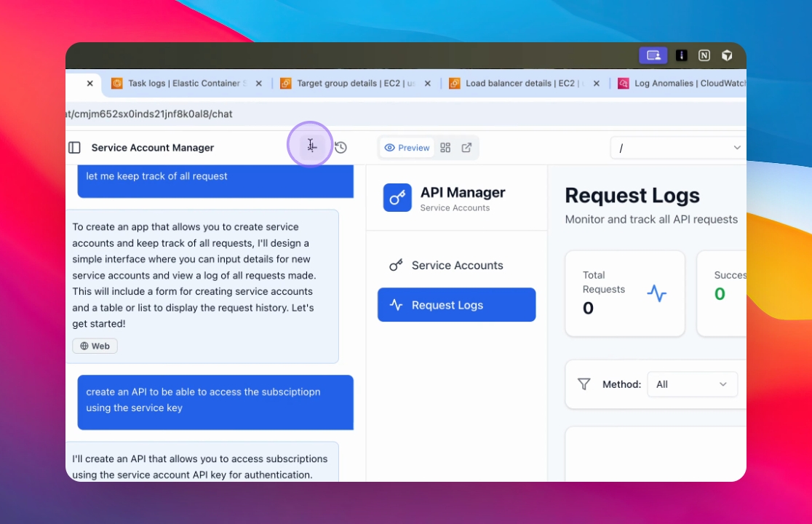Click the Service Accounts key icon
The width and height of the screenshot is (812, 524).
click(x=396, y=265)
